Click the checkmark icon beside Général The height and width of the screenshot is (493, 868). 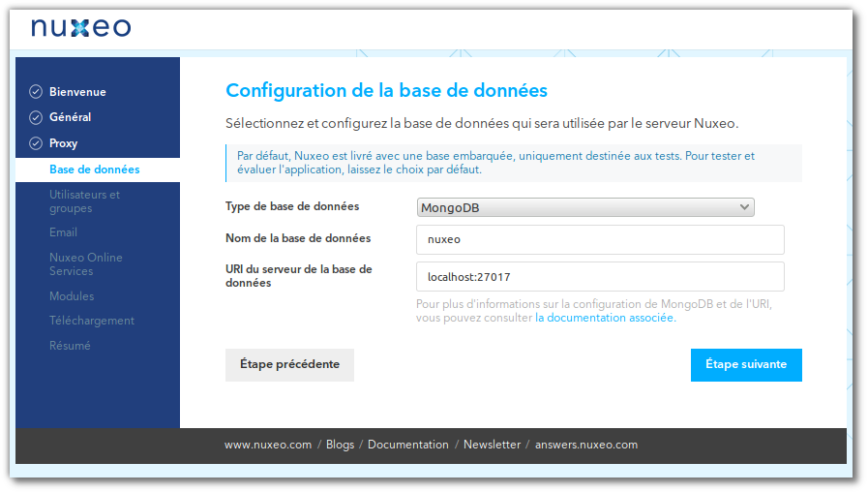pos(36,117)
